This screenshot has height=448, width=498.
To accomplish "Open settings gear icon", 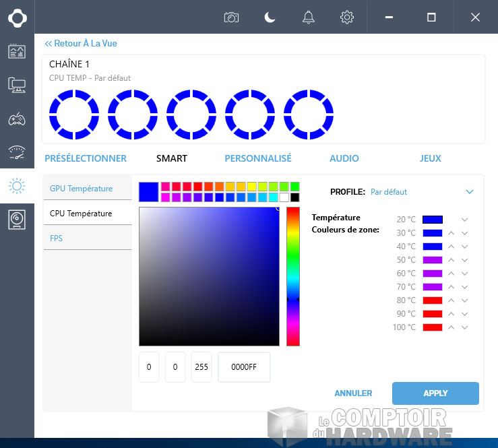I will point(347,18).
